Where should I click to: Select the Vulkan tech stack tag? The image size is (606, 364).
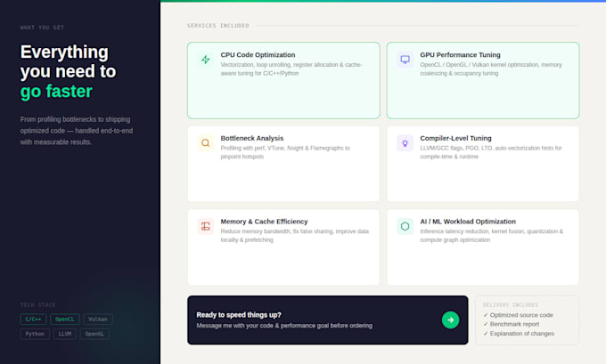pos(98,320)
